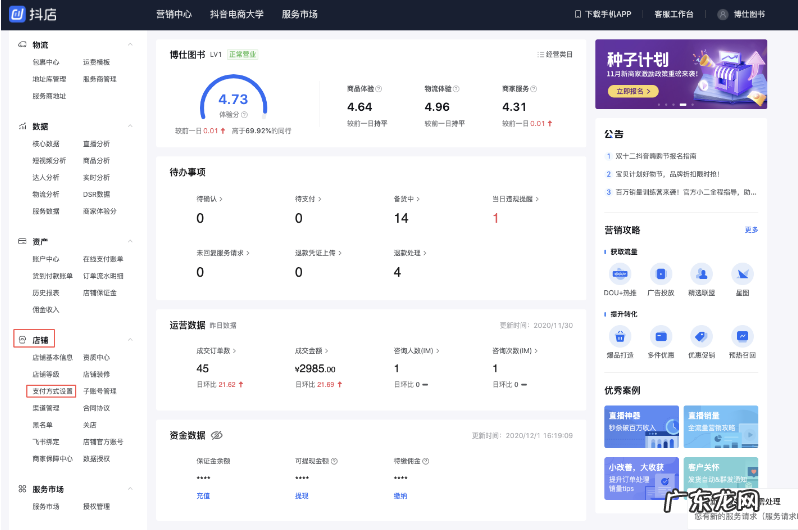Open 地址库管理 in the sidebar
The height and width of the screenshot is (530, 798).
tap(49, 79)
